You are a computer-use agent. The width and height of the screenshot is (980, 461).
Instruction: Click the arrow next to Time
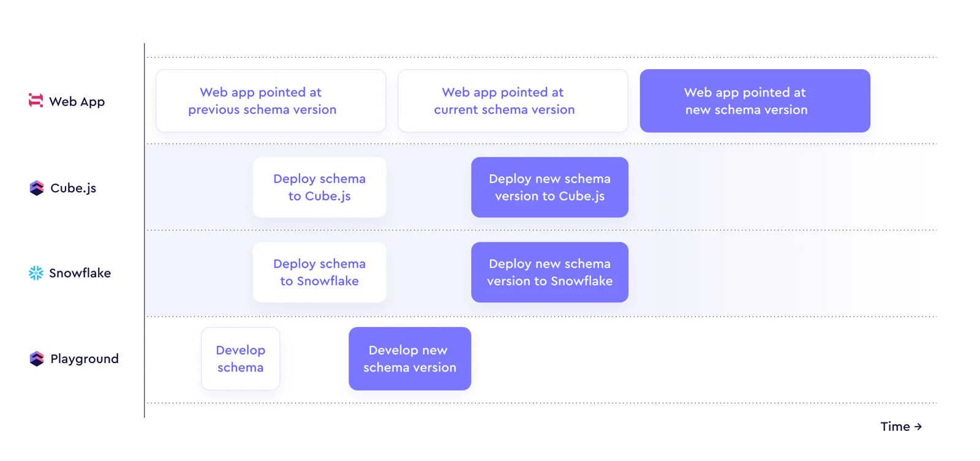pos(918,427)
